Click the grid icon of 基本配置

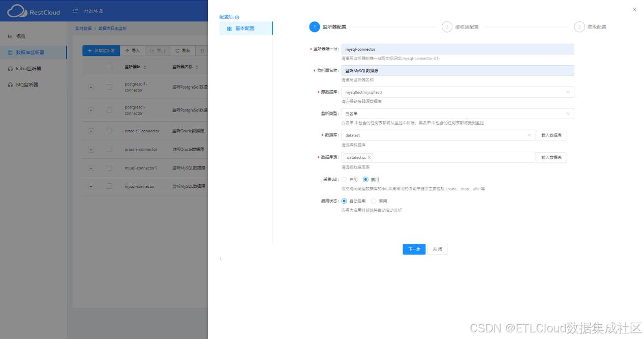[x=229, y=29]
